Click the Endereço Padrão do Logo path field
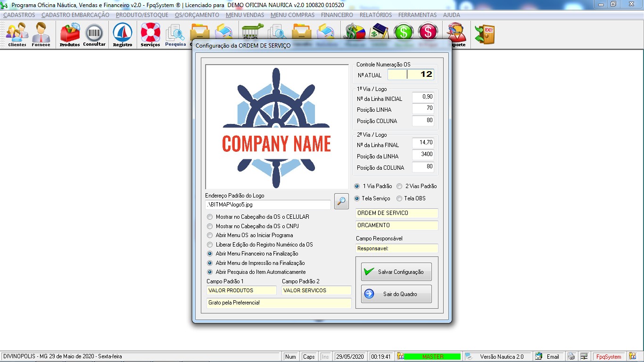This screenshot has height=362, width=644. (x=268, y=205)
